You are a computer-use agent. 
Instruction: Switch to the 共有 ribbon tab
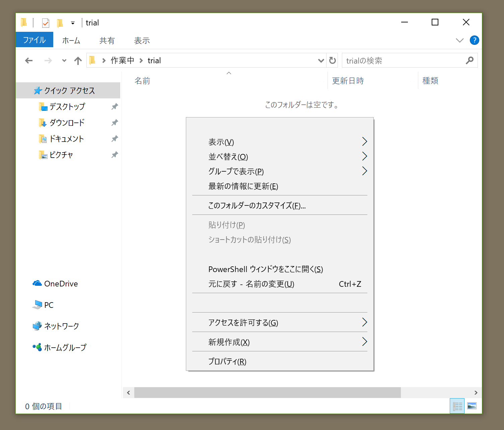pyautogui.click(x=107, y=40)
